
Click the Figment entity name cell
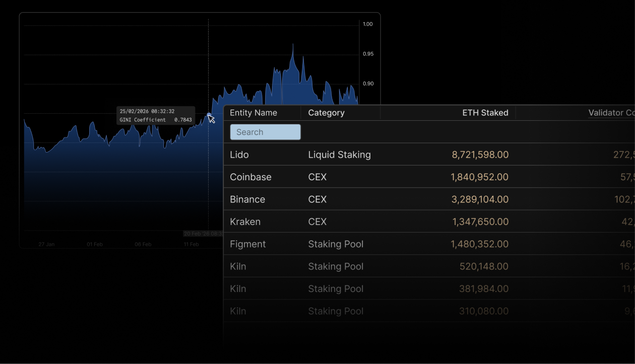pos(247,244)
